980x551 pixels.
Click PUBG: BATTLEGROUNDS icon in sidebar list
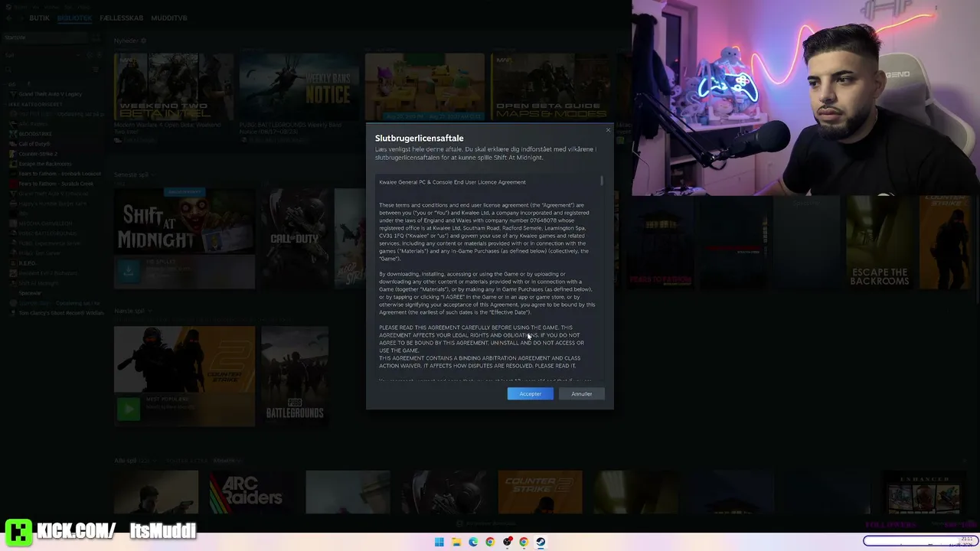pos(13,233)
